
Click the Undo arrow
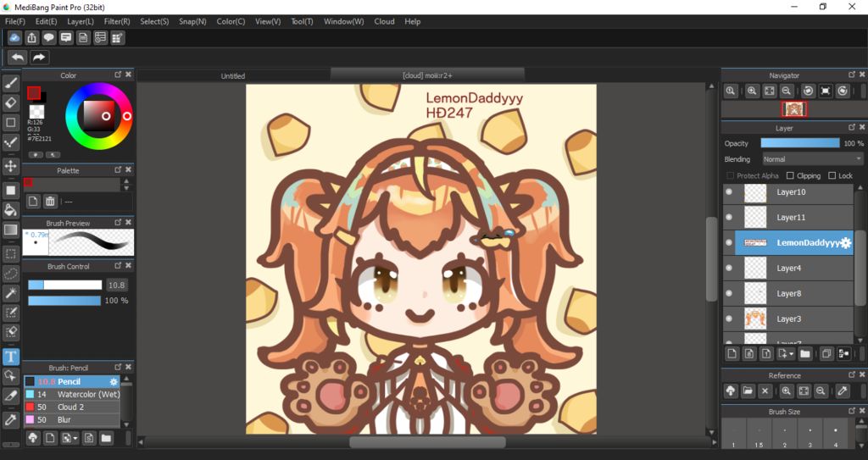coord(18,57)
